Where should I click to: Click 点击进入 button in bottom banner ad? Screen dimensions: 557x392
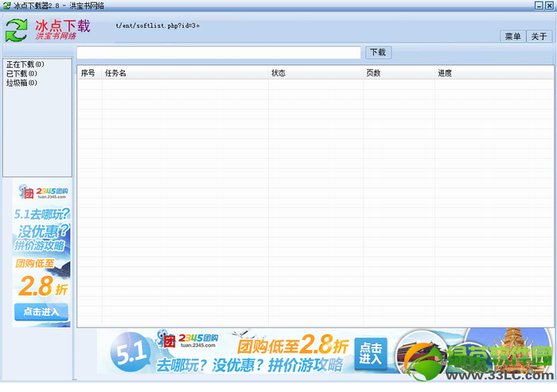coord(371,353)
